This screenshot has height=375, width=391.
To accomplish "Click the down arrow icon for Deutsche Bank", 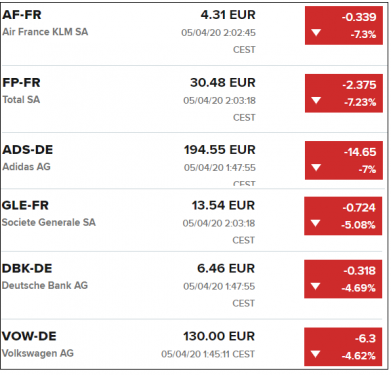I will coord(315,286).
